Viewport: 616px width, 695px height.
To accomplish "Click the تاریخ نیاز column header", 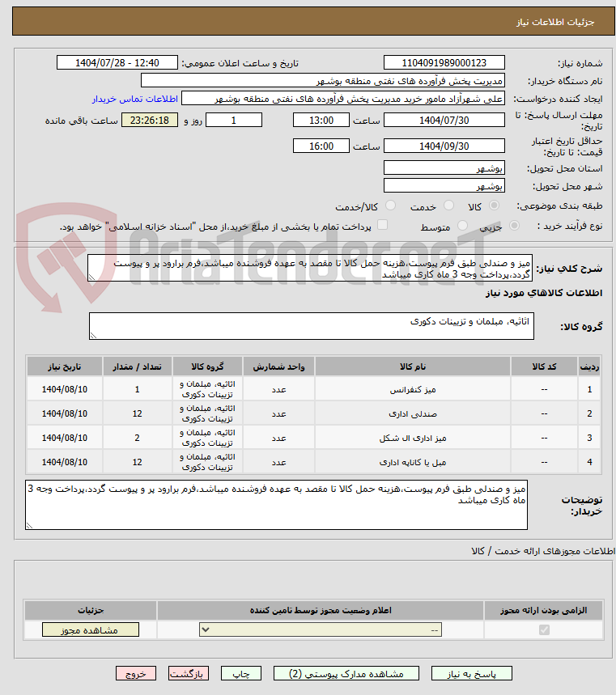I will 64,367.
